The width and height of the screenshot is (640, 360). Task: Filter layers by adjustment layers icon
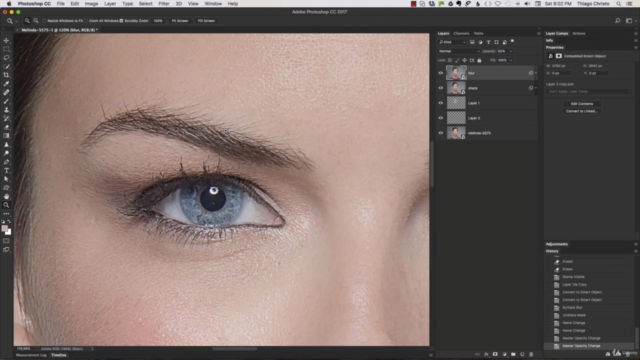(480, 42)
